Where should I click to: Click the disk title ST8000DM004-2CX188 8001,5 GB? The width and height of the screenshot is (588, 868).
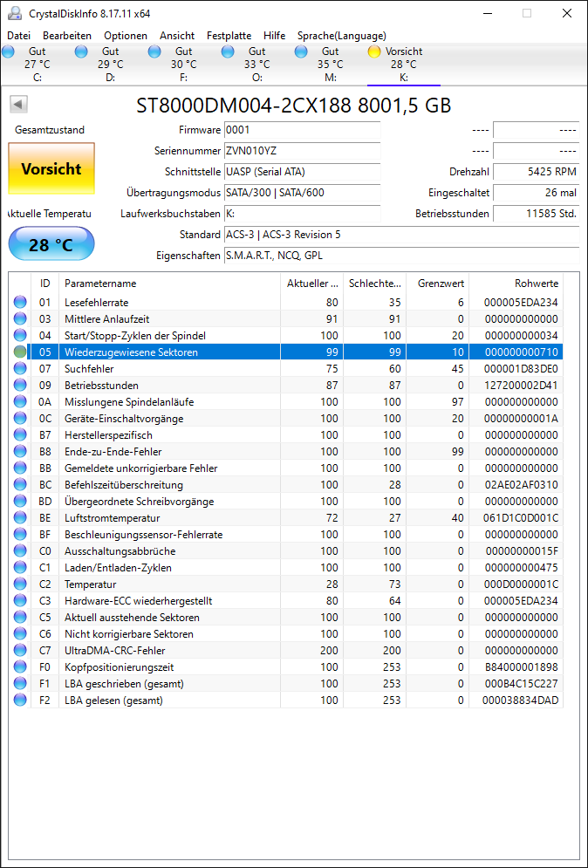click(293, 105)
